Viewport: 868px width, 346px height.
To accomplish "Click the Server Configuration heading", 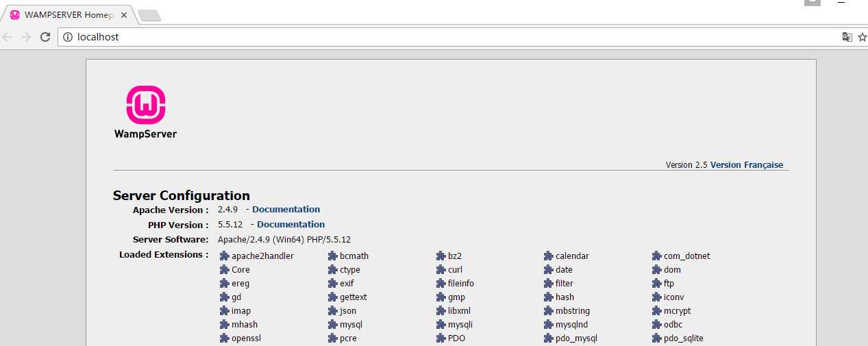I will (x=182, y=196).
